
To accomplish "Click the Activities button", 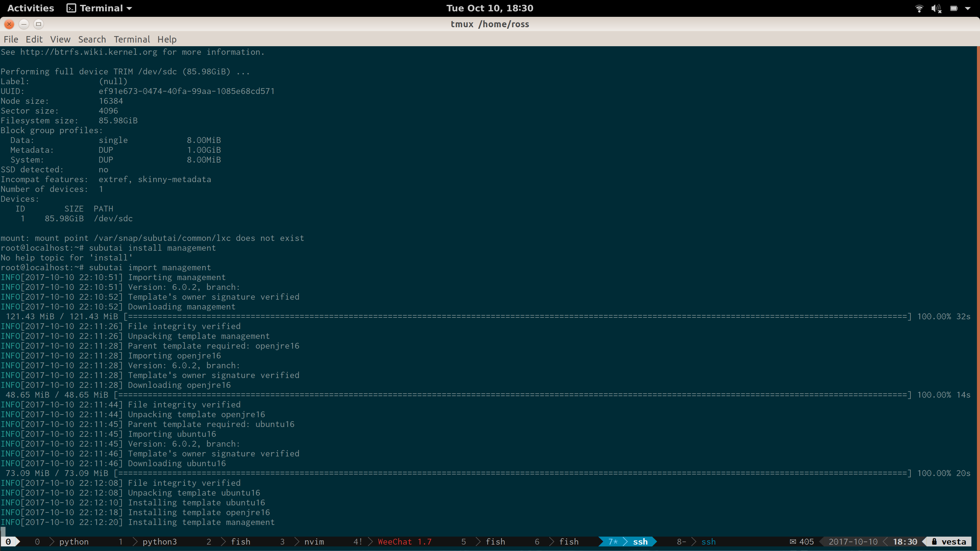I will click(30, 8).
